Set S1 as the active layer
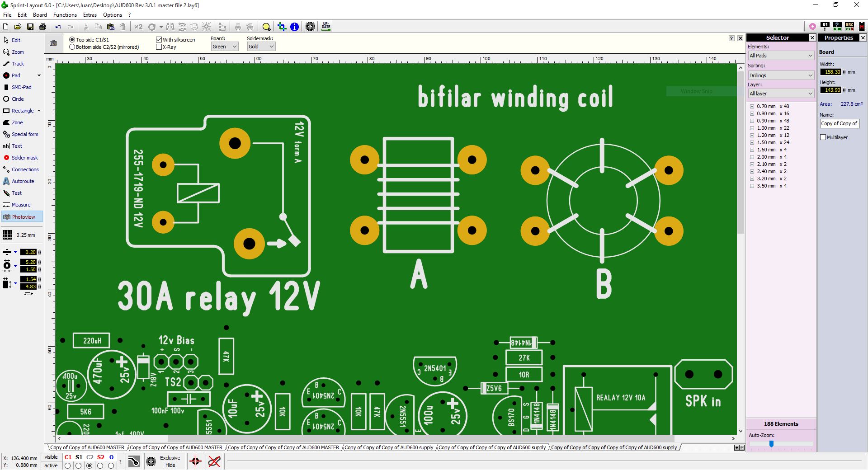Image resolution: width=868 pixels, height=470 pixels. tap(79, 465)
